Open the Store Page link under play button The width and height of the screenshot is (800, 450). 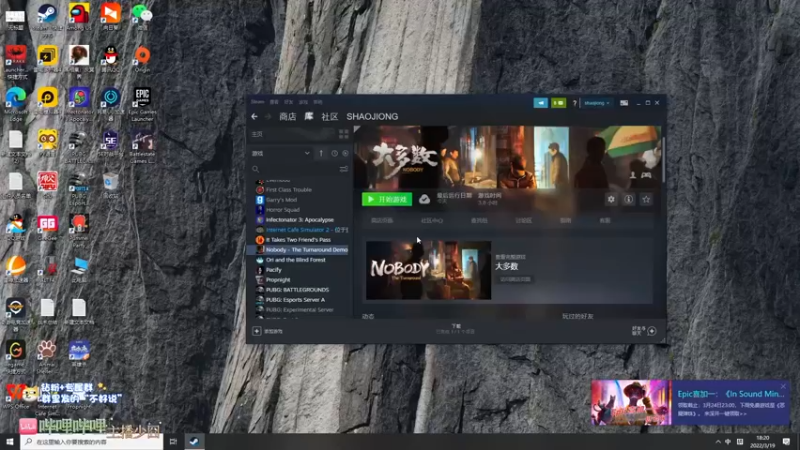coord(382,220)
